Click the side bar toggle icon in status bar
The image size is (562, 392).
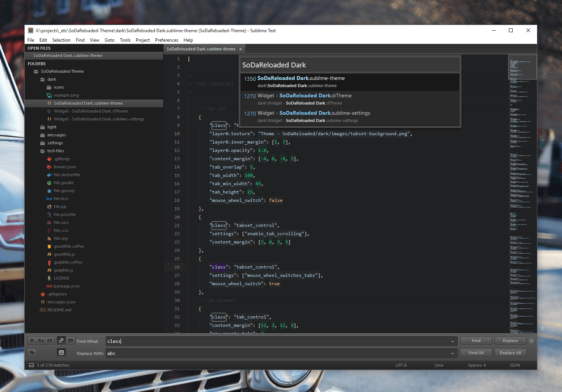[31, 365]
